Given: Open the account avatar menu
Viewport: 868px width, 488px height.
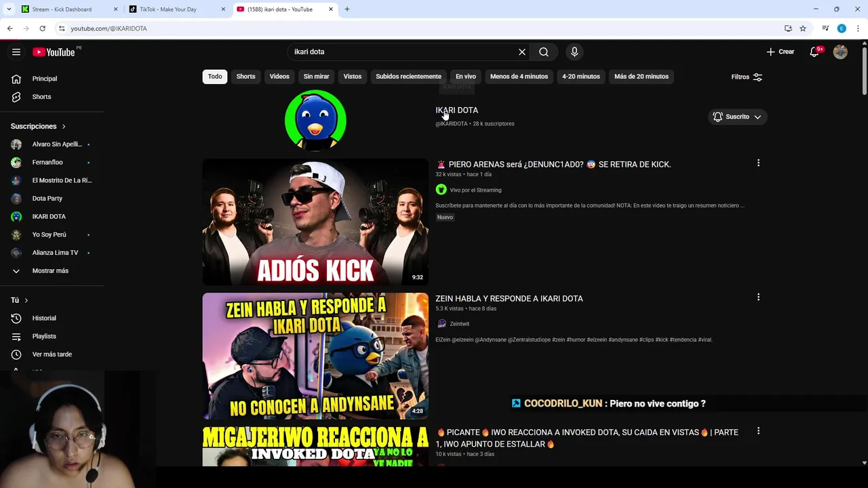Looking at the screenshot, I should pyautogui.click(x=840, y=52).
